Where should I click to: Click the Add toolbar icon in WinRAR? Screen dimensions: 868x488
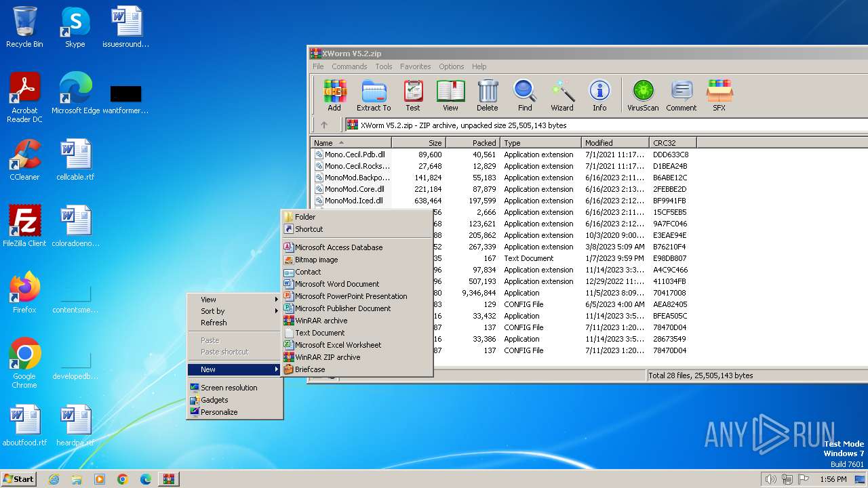334,96
